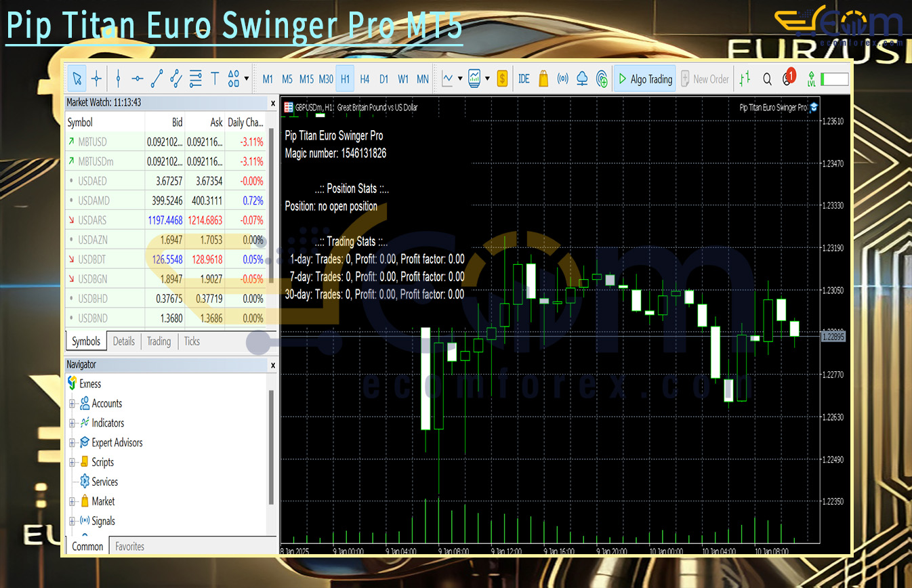Image resolution: width=912 pixels, height=588 pixels.
Task: Expand the chart templates dropdown arrow
Action: click(488, 79)
